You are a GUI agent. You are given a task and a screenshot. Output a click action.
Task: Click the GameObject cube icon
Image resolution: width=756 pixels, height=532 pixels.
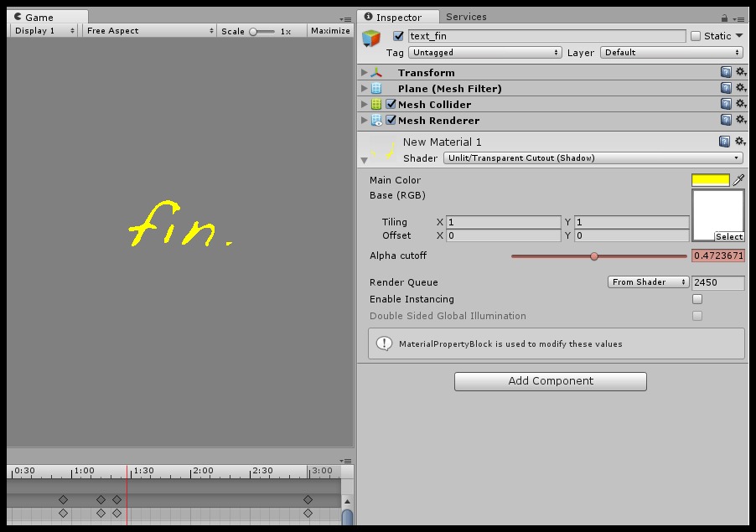coord(371,39)
